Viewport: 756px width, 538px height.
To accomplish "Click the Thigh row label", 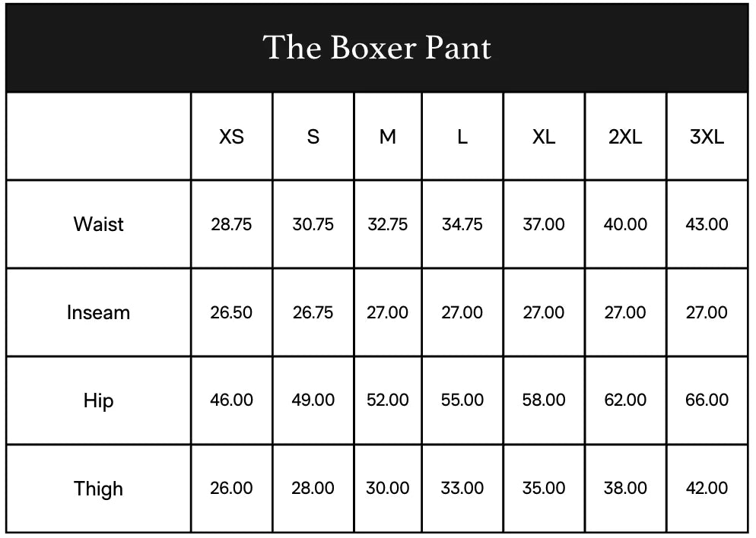I will [98, 488].
